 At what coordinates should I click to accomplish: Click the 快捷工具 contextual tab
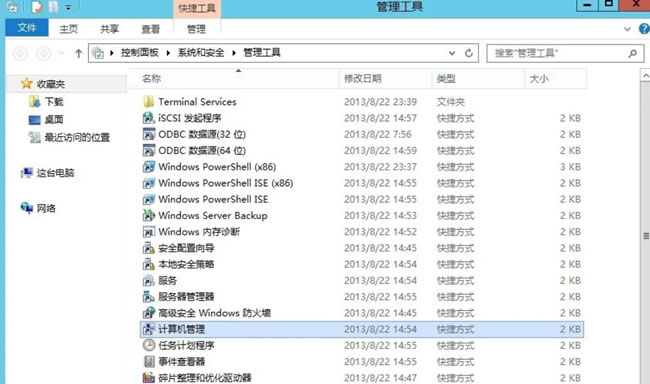(x=197, y=8)
